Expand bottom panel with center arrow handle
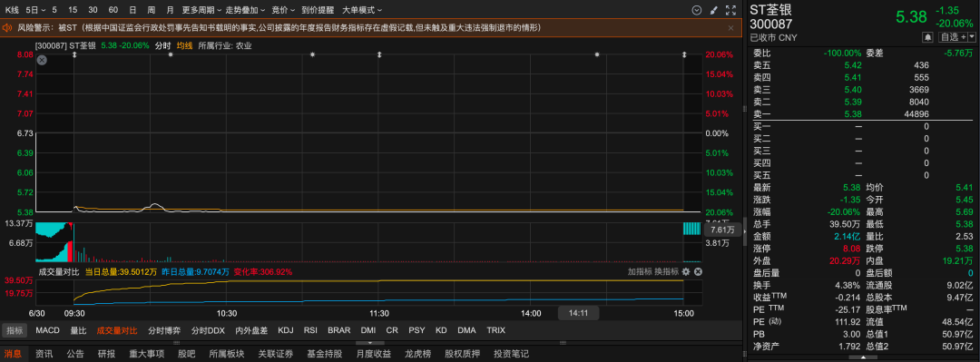 [369, 343]
